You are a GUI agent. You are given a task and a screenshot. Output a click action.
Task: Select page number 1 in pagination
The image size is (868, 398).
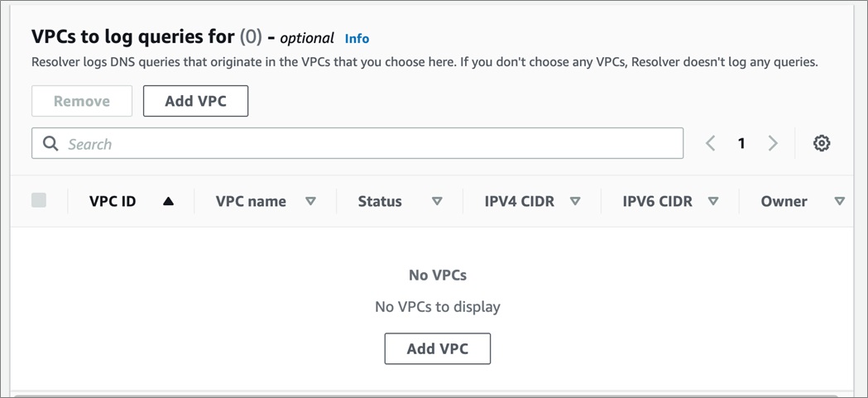click(741, 144)
